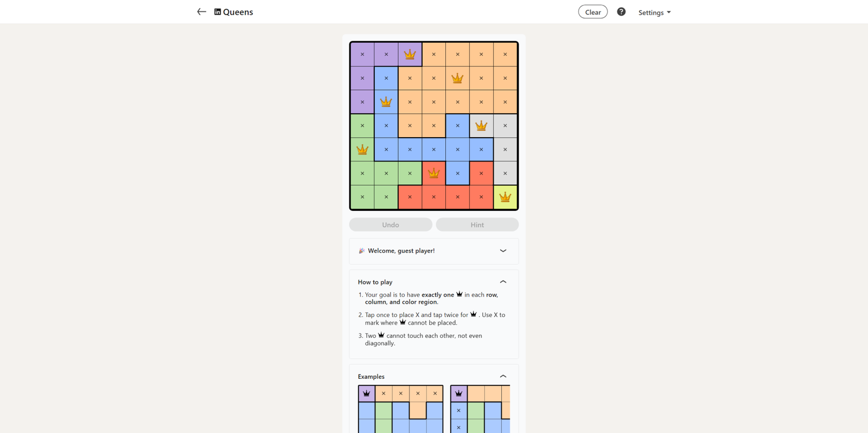868x433 pixels.
Task: Click the Clear button
Action: 592,12
